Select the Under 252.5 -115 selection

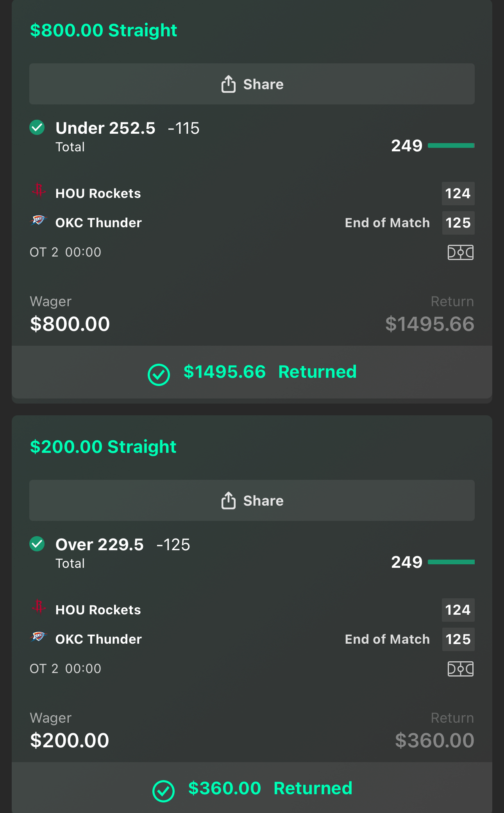127,128
